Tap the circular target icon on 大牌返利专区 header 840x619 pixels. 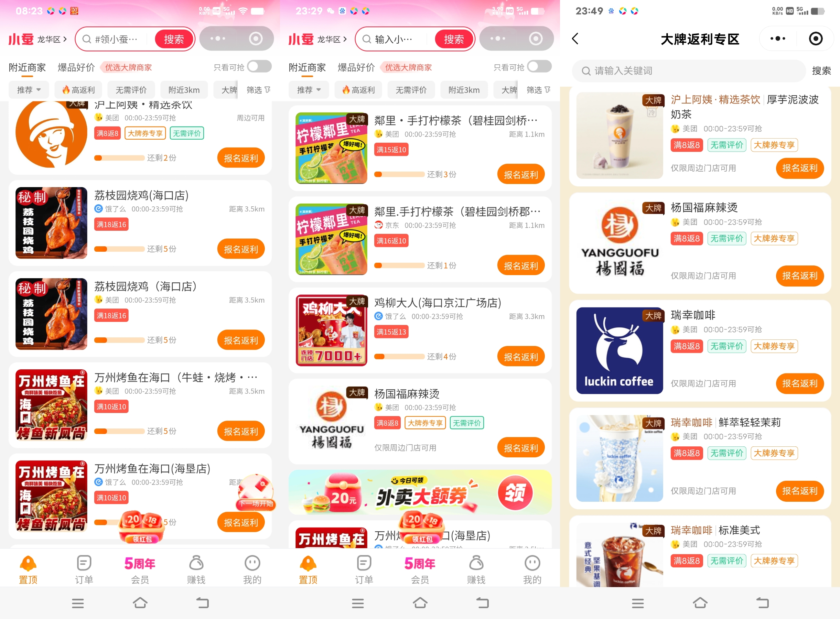[x=815, y=39]
